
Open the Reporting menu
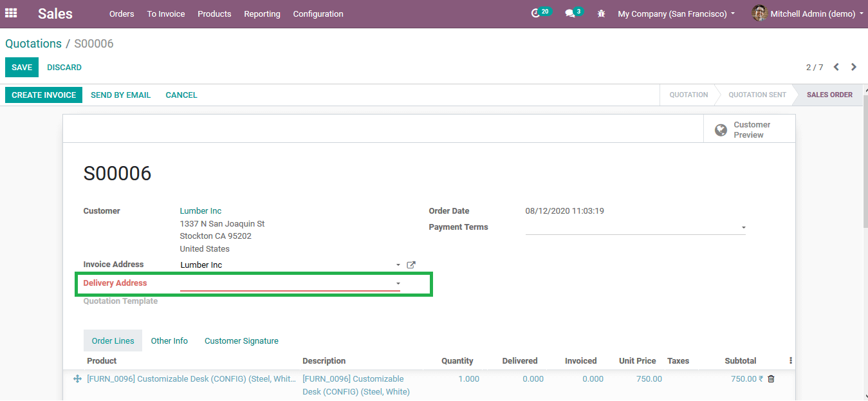[x=262, y=14]
